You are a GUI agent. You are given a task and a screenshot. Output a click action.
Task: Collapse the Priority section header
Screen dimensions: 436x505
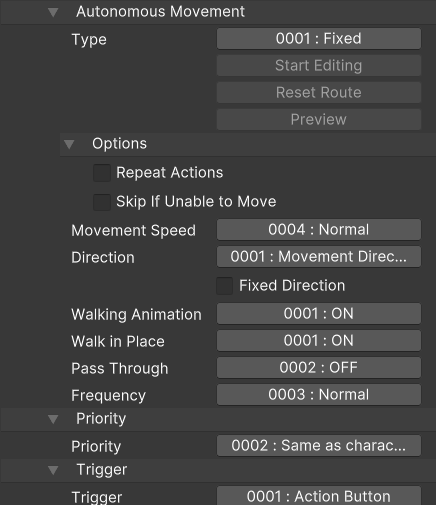click(x=53, y=419)
